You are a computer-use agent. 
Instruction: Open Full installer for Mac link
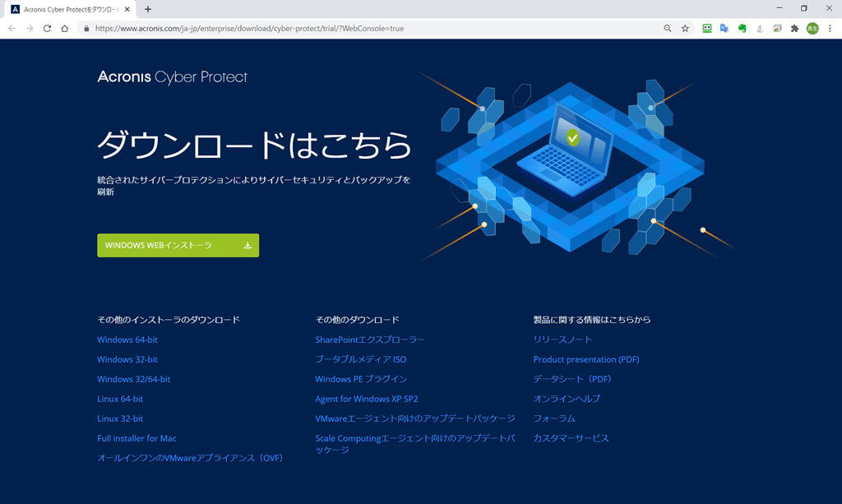click(137, 438)
